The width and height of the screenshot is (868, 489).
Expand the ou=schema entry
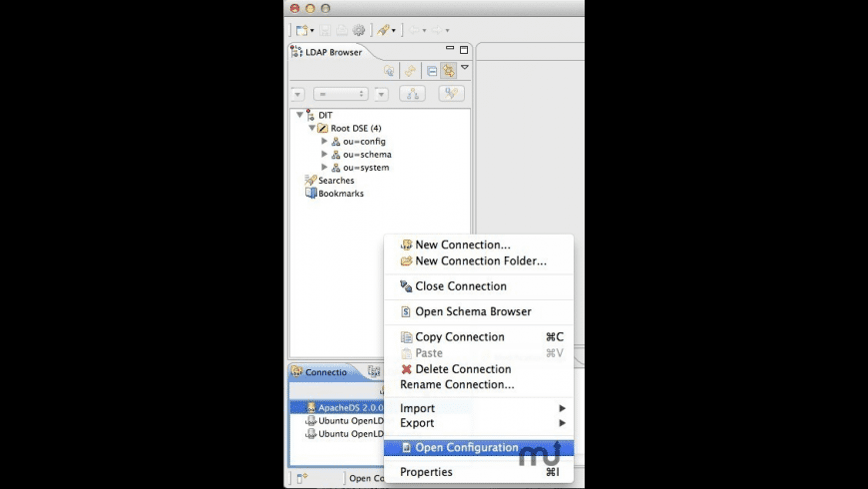pos(324,154)
